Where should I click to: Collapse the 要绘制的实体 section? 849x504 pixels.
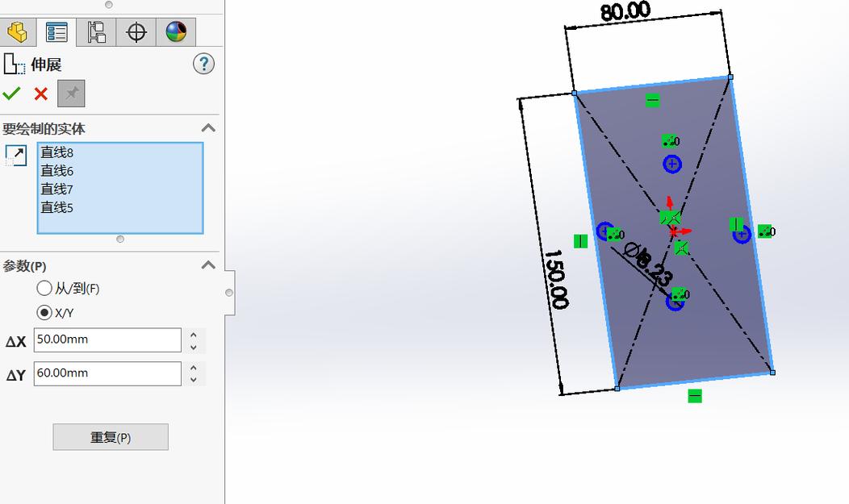pos(208,127)
